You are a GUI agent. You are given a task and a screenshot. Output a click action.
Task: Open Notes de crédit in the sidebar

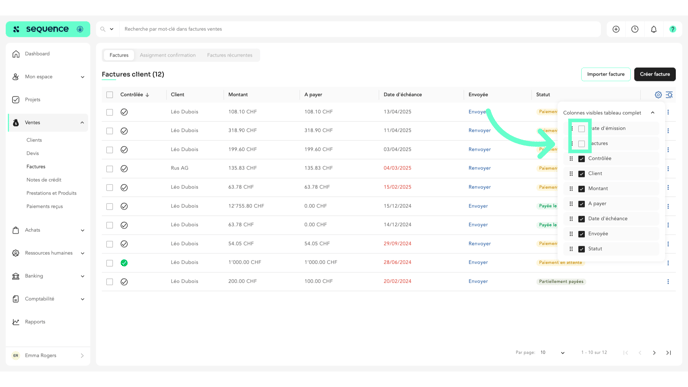point(44,180)
